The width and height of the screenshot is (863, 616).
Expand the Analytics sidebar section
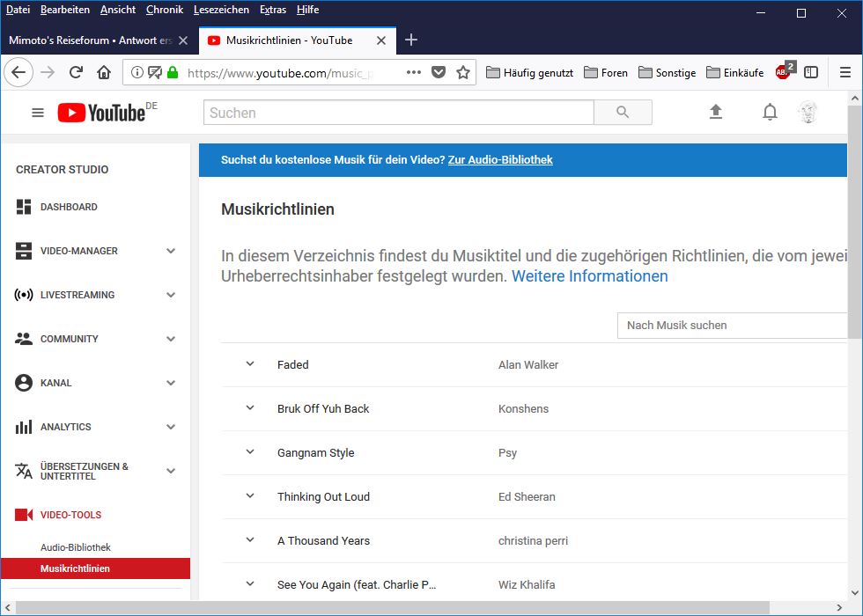pyautogui.click(x=171, y=427)
